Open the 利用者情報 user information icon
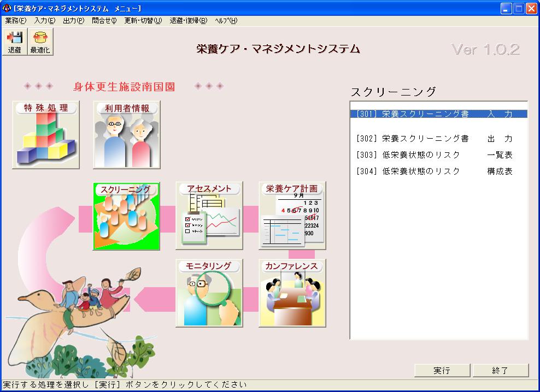 coord(127,134)
